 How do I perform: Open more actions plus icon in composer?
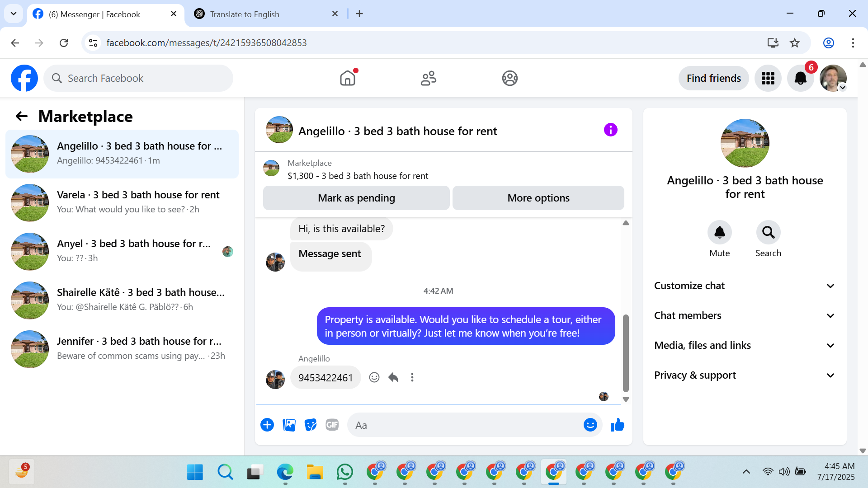click(x=267, y=425)
